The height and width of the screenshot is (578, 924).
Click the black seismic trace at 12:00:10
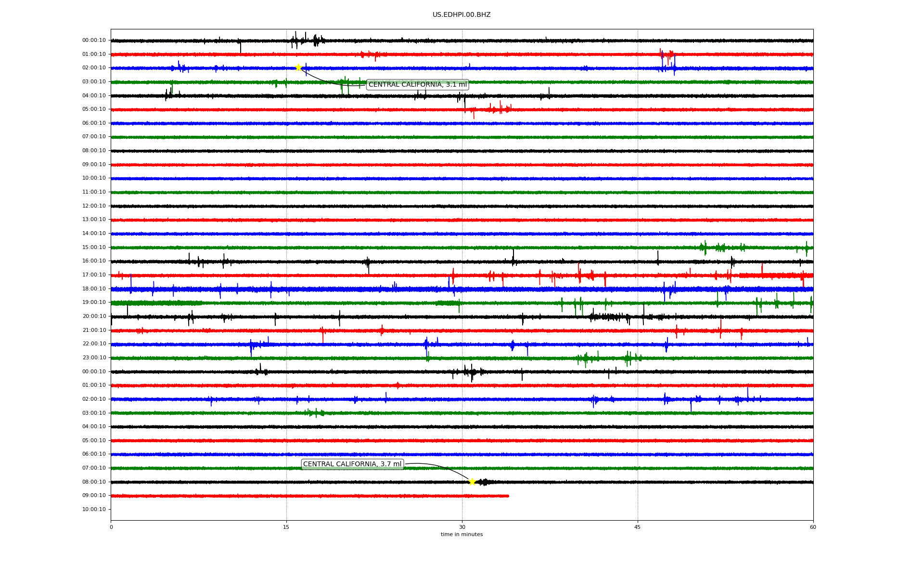coord(462,206)
